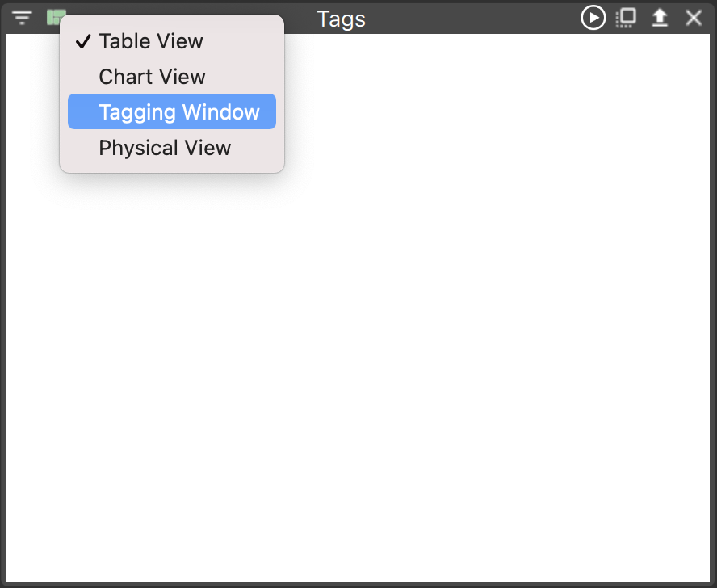Click the Tags panel title
Image resolution: width=717 pixels, height=588 pixels.
tap(341, 19)
